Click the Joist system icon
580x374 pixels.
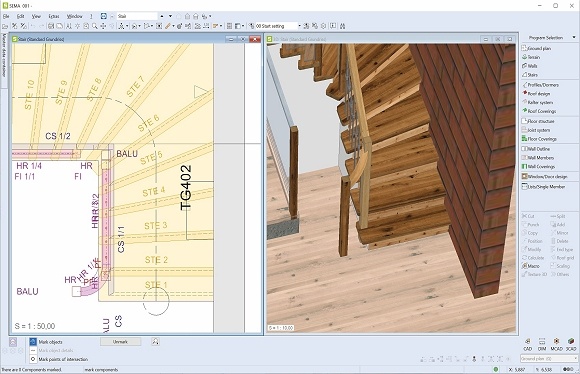[525, 130]
